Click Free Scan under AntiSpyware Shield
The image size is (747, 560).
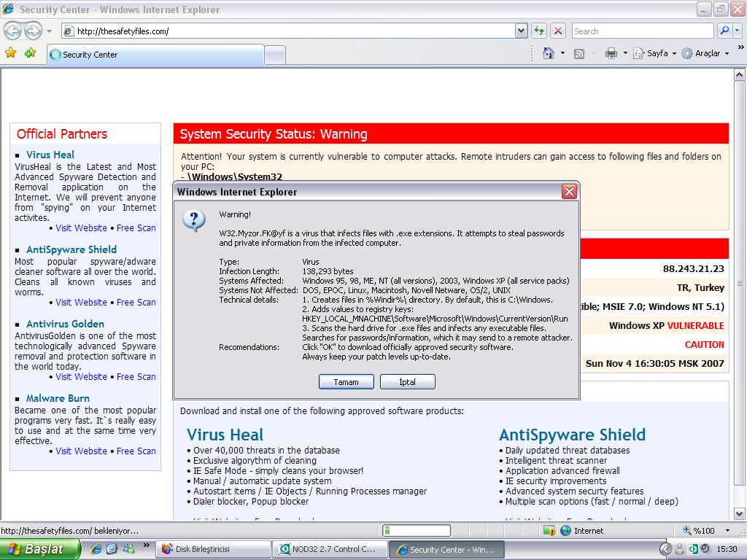click(x=136, y=303)
